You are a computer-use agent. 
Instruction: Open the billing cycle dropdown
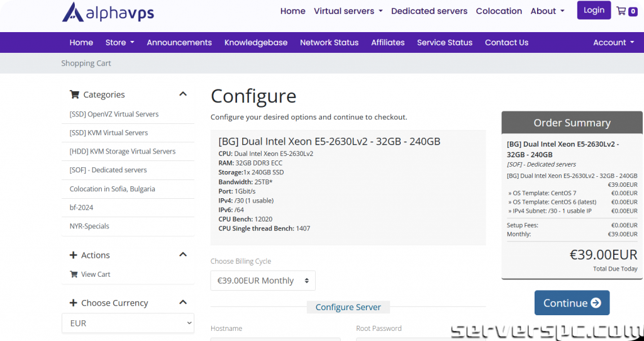[263, 281]
